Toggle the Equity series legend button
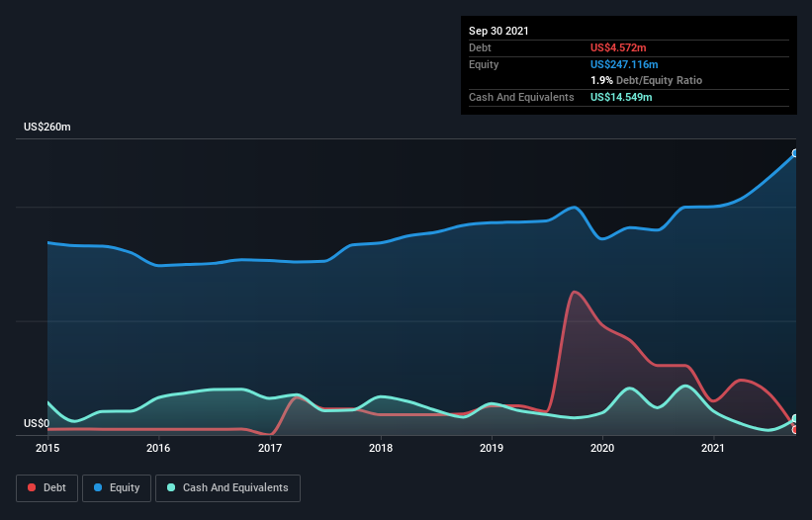This screenshot has height=520, width=812. (x=117, y=488)
